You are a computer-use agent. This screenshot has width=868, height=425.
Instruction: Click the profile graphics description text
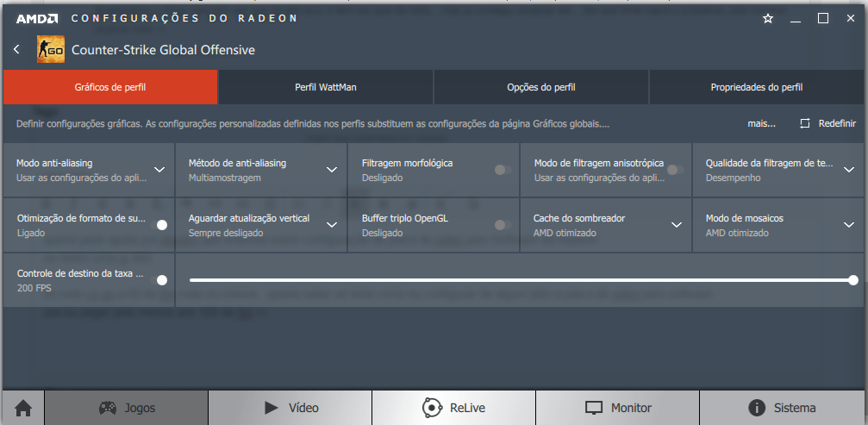pyautogui.click(x=313, y=124)
